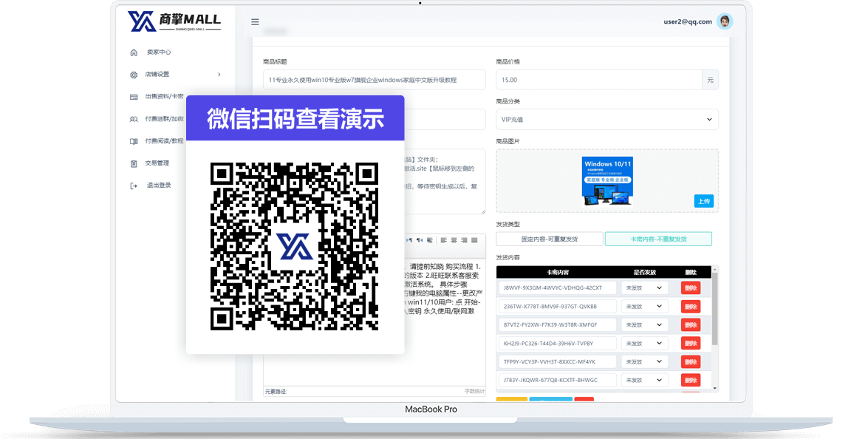Screen dimensions: 868x439
Task: Click the QR code image
Action: click(295, 246)
